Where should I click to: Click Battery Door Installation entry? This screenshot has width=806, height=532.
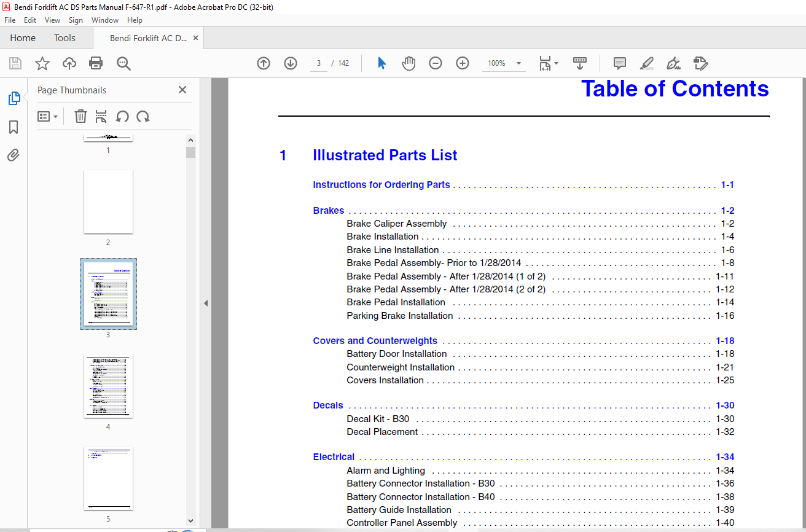[397, 354]
